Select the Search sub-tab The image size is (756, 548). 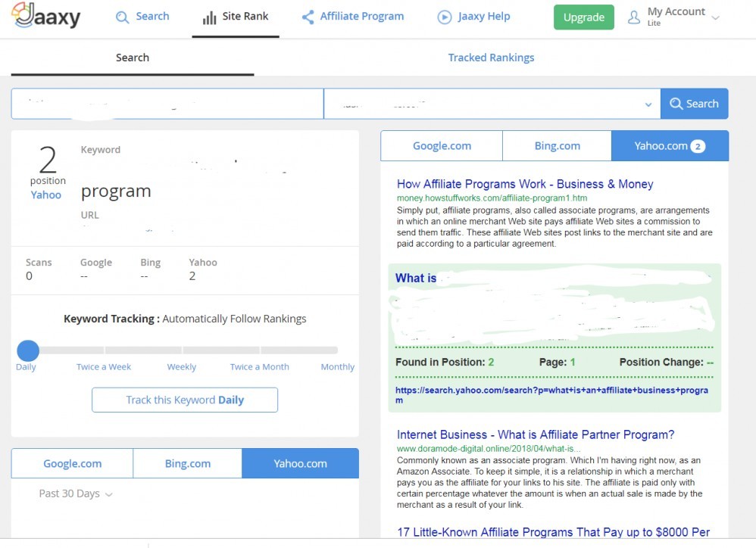pos(133,58)
